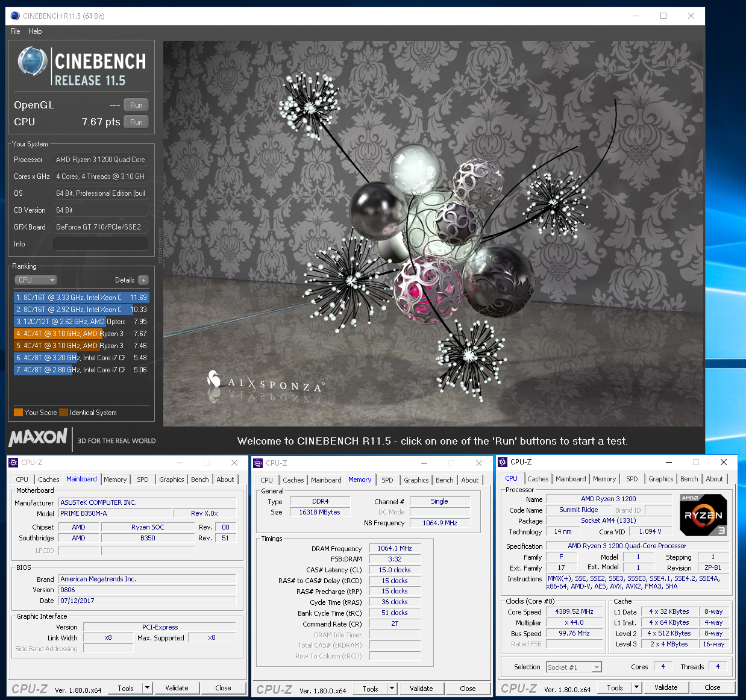Click the MAXON logo
This screenshot has width=746, height=700.
pos(38,438)
